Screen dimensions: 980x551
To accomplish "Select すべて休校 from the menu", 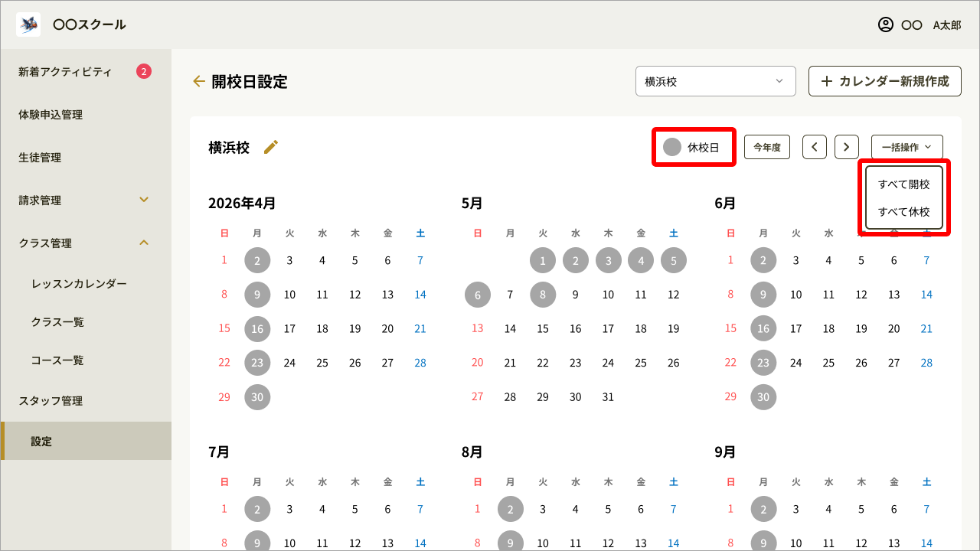I will (x=903, y=212).
